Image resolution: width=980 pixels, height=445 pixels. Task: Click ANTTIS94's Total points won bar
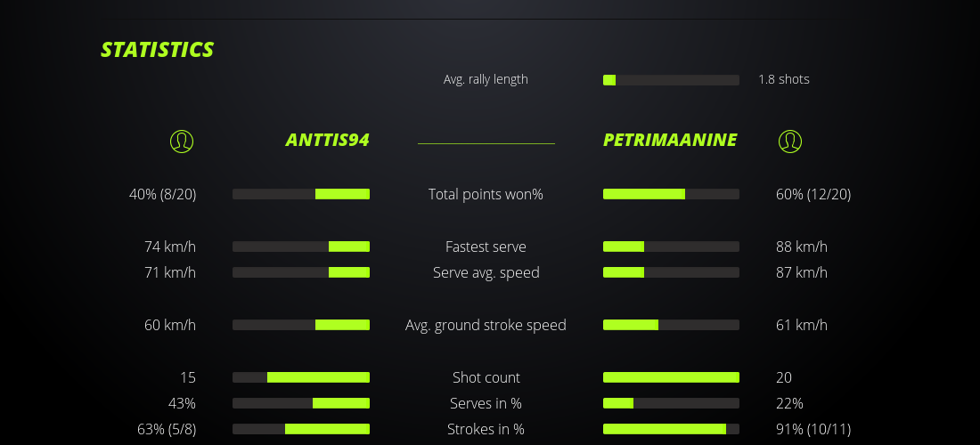(x=301, y=194)
